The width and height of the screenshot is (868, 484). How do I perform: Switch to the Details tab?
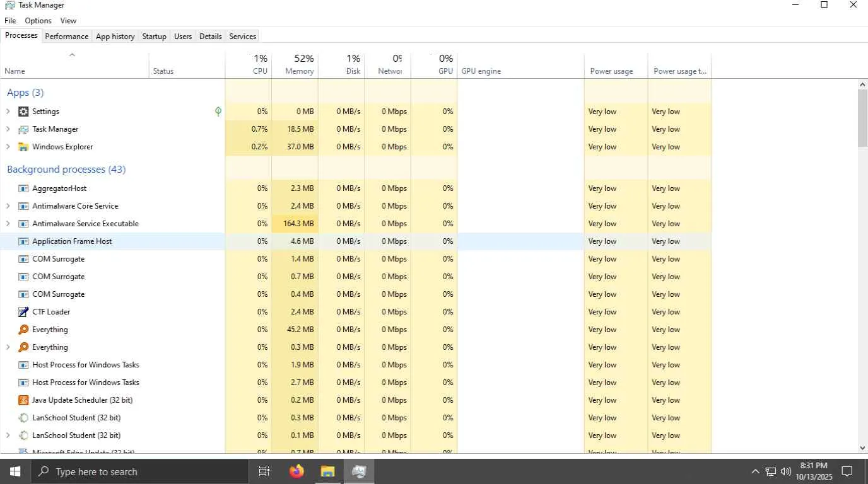(210, 37)
